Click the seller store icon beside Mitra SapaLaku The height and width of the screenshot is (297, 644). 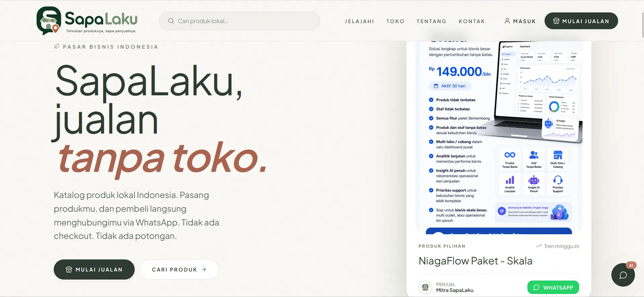[x=425, y=287]
